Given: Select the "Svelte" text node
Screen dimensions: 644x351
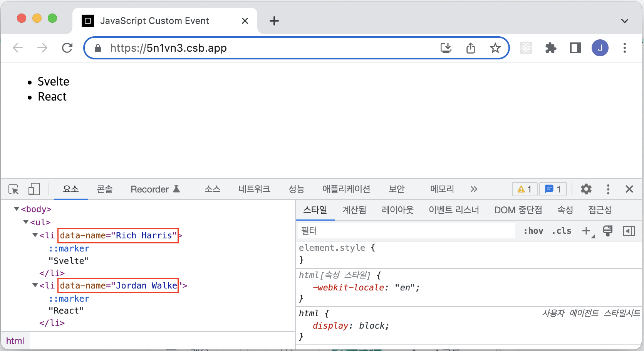Looking at the screenshot, I should click(69, 261).
